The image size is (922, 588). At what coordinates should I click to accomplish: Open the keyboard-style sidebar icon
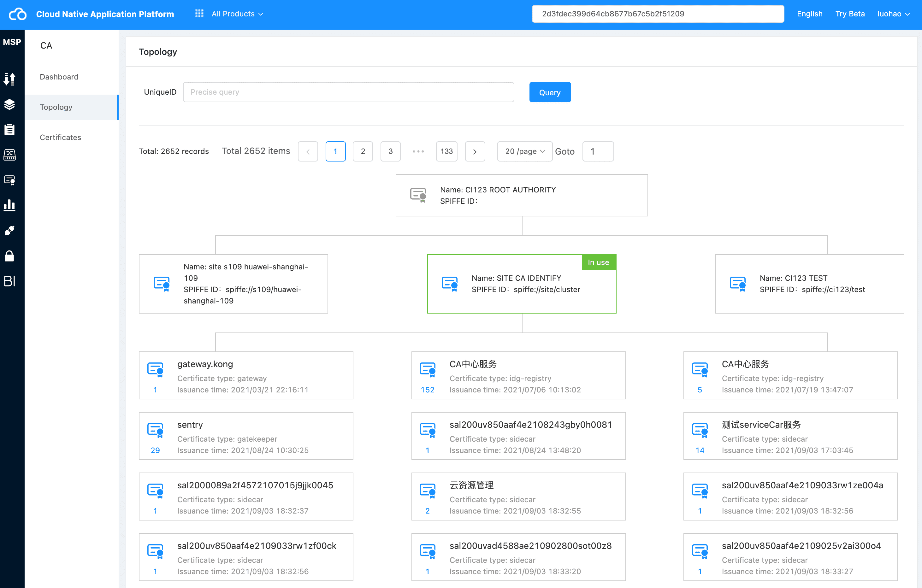(9, 155)
